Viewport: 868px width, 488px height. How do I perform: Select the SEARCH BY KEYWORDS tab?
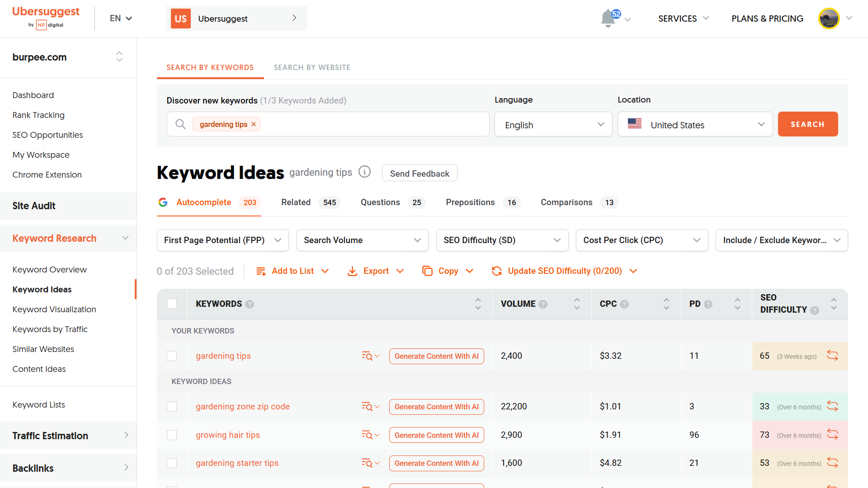click(210, 67)
